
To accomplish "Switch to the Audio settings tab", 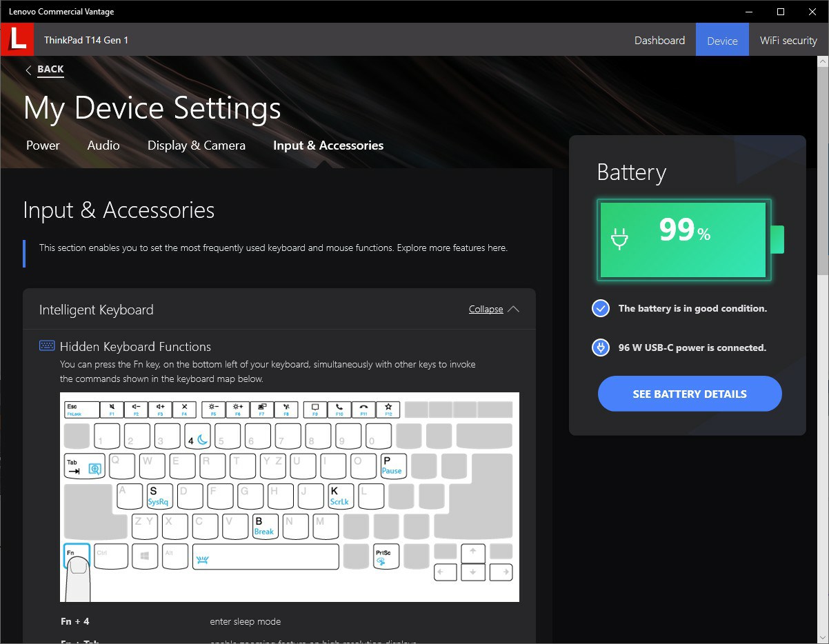I will pos(103,145).
